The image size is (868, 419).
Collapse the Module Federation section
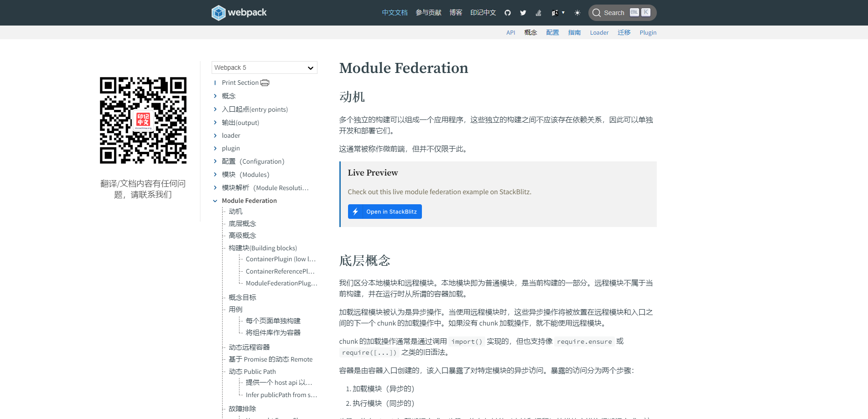tap(215, 201)
